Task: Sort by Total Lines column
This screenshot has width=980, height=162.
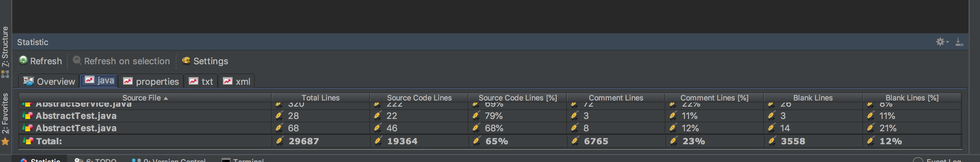Action: [320, 98]
